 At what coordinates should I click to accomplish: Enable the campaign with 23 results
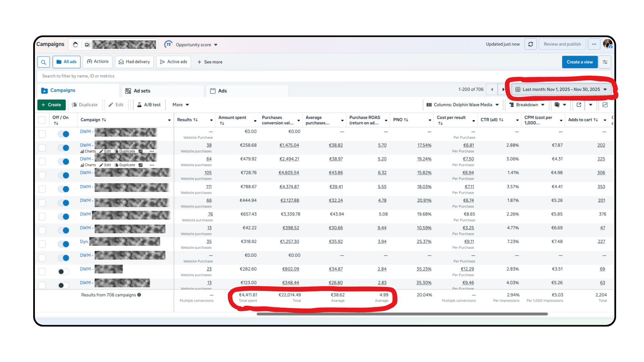click(x=63, y=271)
